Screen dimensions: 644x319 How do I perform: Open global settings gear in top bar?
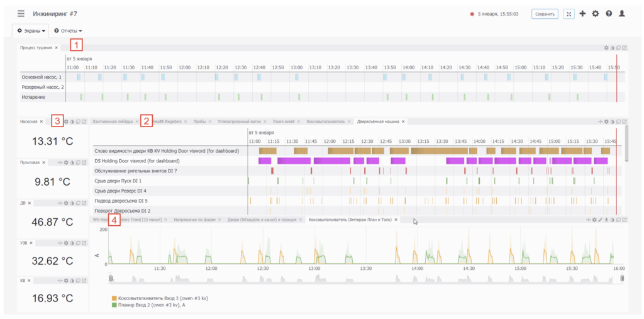[x=596, y=14]
